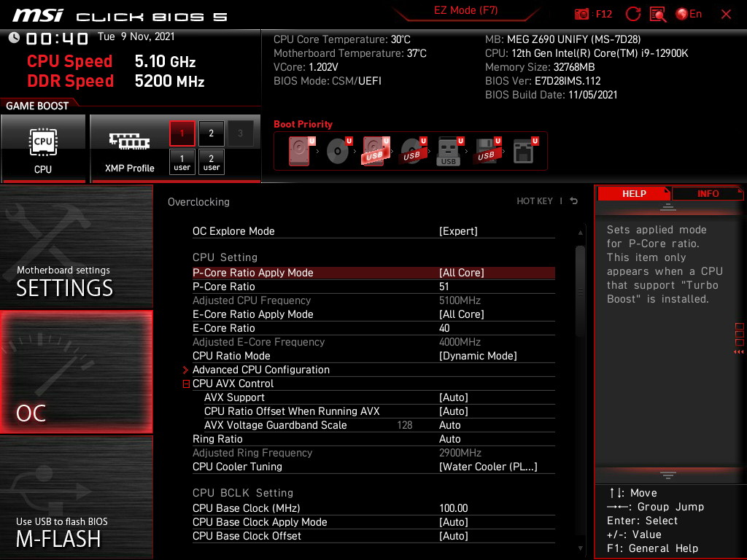The width and height of the screenshot is (747, 560).
Task: Open CPU Ratio Mode Dynamic Mode option
Action: point(478,356)
